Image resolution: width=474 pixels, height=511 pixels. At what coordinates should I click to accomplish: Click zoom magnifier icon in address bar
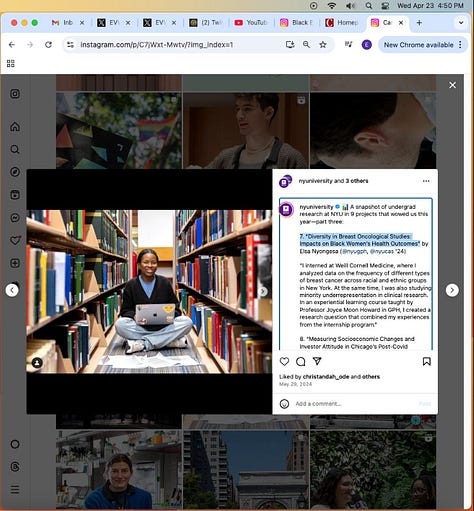(306, 45)
